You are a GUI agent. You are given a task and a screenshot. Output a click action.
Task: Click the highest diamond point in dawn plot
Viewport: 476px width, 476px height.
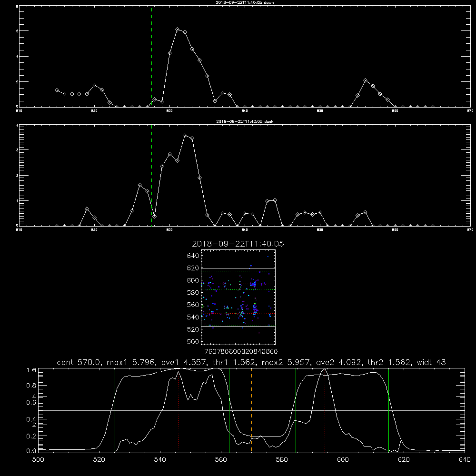point(177,29)
